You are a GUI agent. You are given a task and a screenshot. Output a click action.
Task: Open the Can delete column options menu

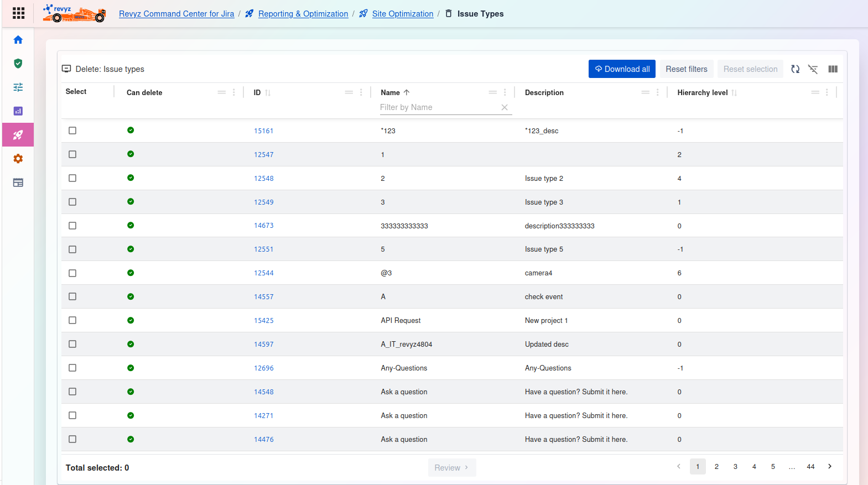pyautogui.click(x=234, y=92)
